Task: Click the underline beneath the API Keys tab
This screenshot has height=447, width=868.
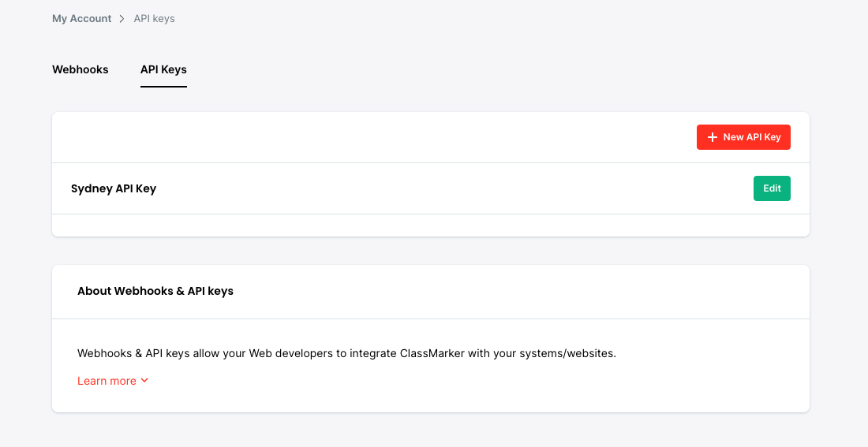Action: [163, 86]
